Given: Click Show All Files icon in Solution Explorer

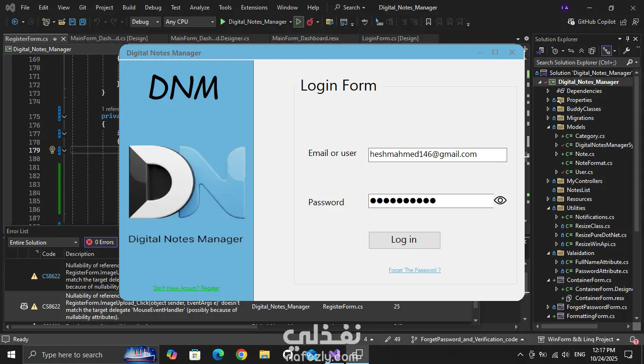Looking at the screenshot, I should pos(591,51).
